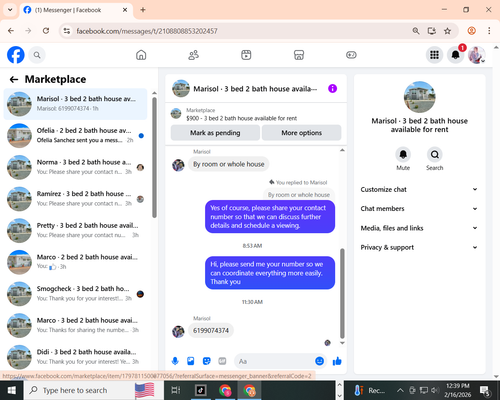Click the chat header house avatar
The height and width of the screenshot is (400, 500).
click(x=181, y=88)
